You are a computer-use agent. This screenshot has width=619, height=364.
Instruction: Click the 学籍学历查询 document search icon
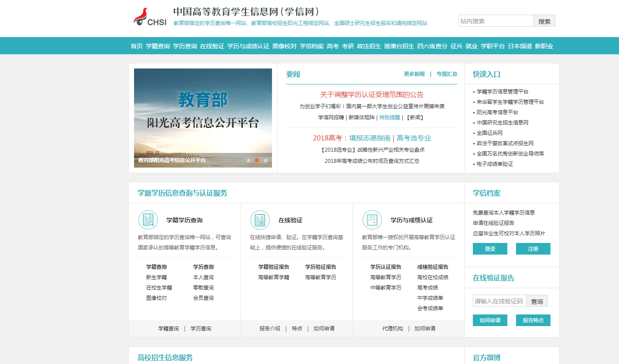point(148,220)
